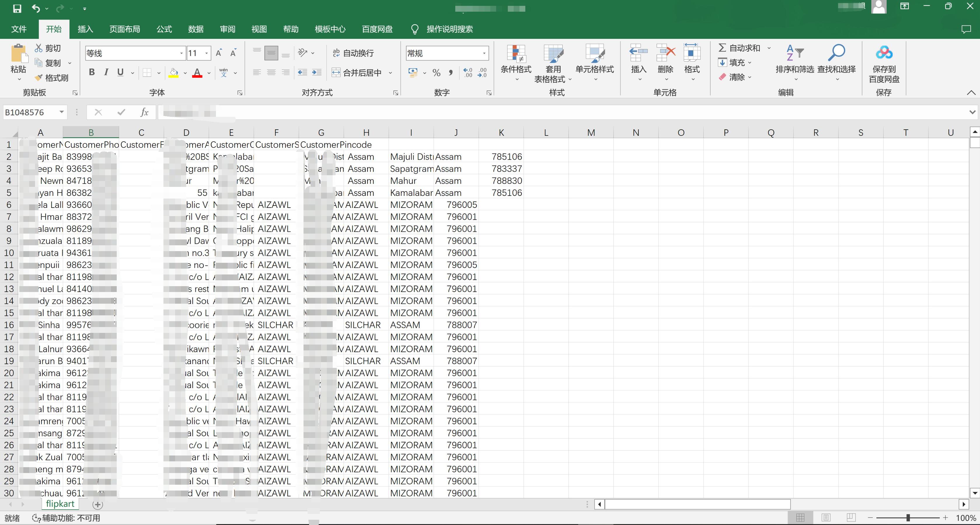Add a new sheet with the plus button
Viewport: 980px width, 525px height.
tap(98, 505)
